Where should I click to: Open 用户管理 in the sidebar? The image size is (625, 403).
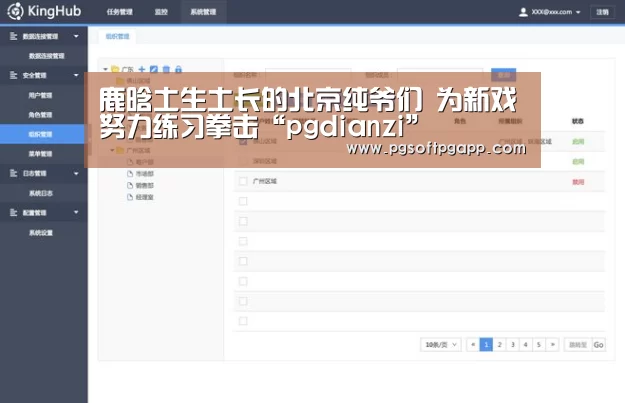(40, 95)
